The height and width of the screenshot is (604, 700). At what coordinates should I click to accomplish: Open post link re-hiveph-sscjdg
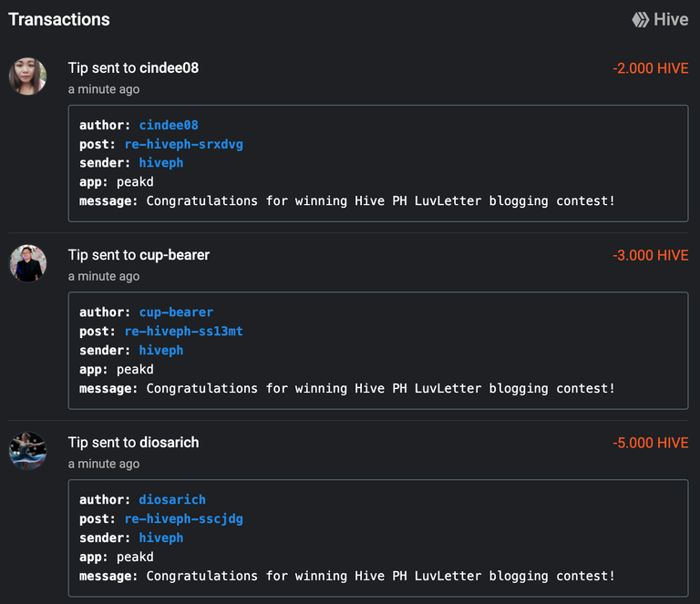coord(183,518)
